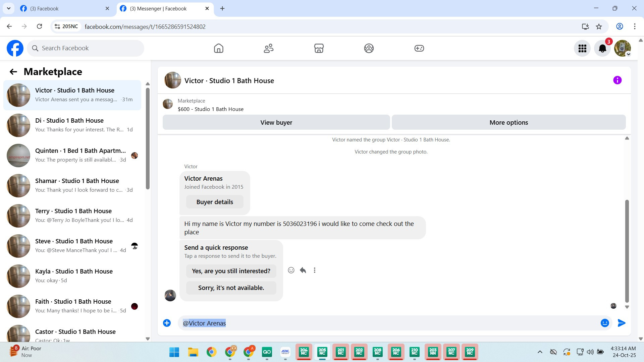The width and height of the screenshot is (644, 362).
Task: Open the Chrome profile icon
Action: click(x=620, y=26)
